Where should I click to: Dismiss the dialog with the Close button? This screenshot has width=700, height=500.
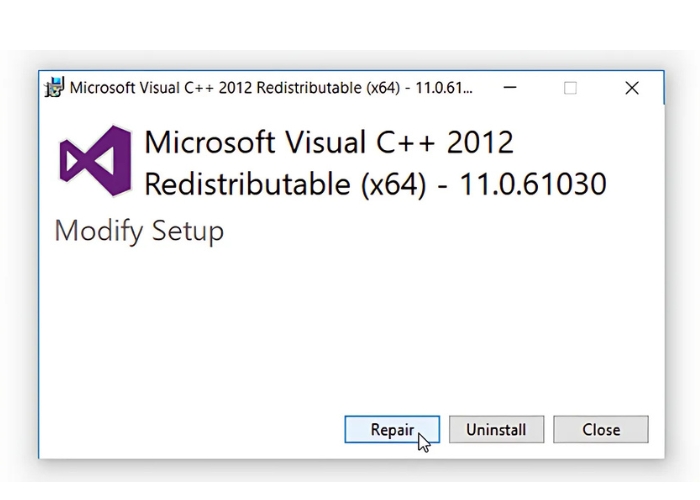point(601,430)
